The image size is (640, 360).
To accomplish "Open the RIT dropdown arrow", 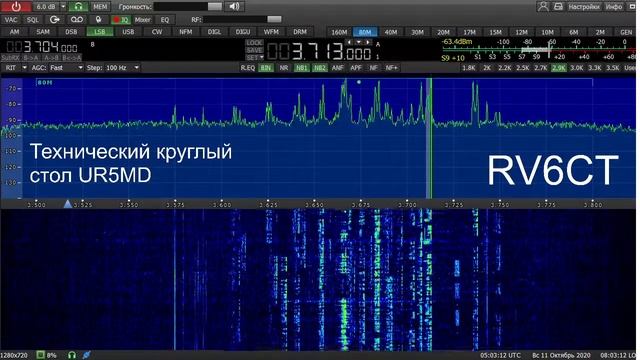I will click(24, 68).
